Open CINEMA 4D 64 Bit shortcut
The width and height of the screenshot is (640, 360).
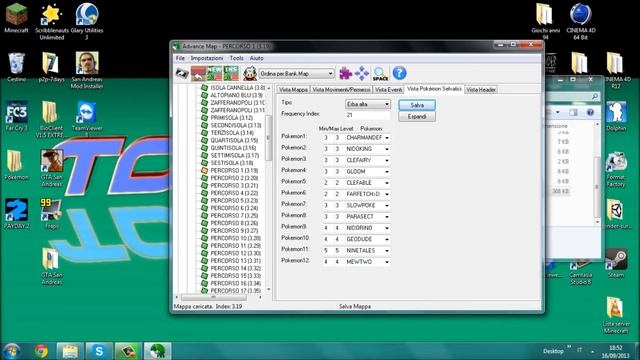(x=580, y=21)
